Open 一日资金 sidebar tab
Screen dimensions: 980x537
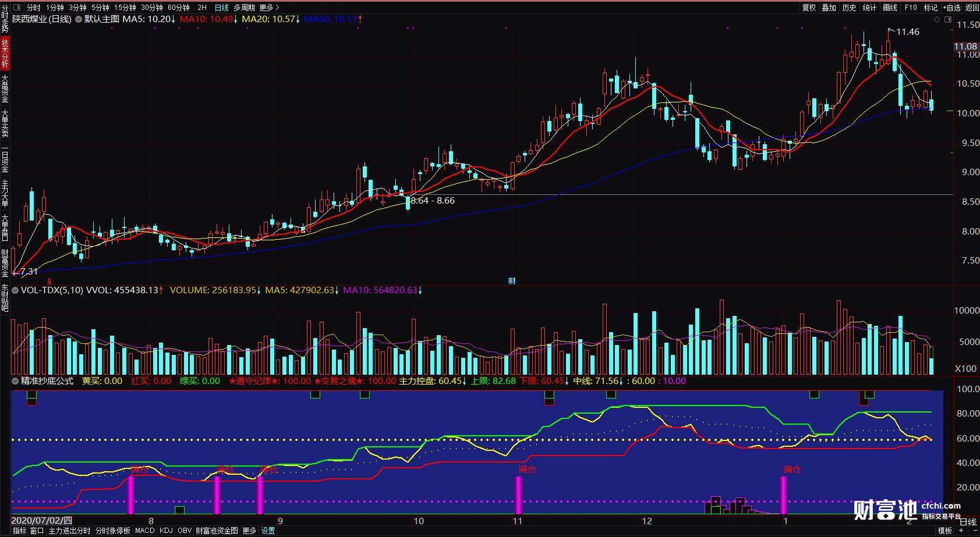pyautogui.click(x=5, y=160)
